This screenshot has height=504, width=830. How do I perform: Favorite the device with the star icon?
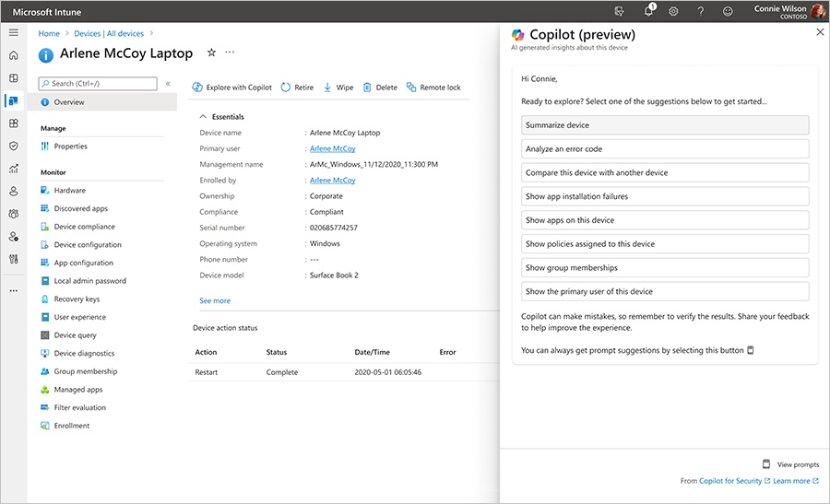coord(211,53)
